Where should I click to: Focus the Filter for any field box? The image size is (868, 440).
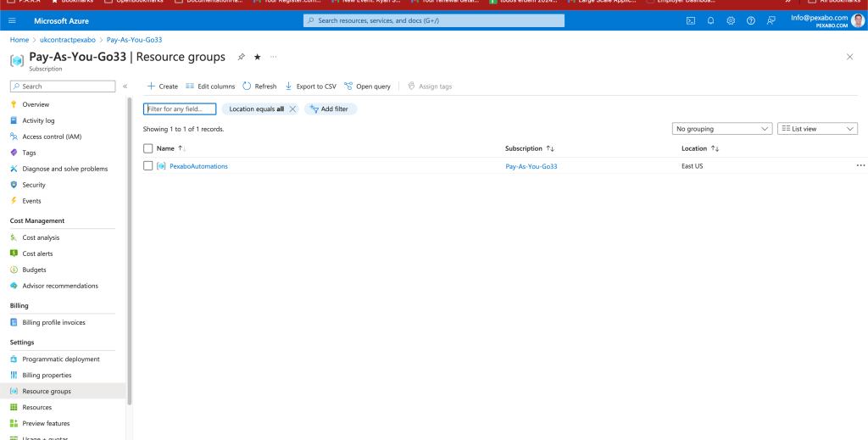click(x=180, y=109)
